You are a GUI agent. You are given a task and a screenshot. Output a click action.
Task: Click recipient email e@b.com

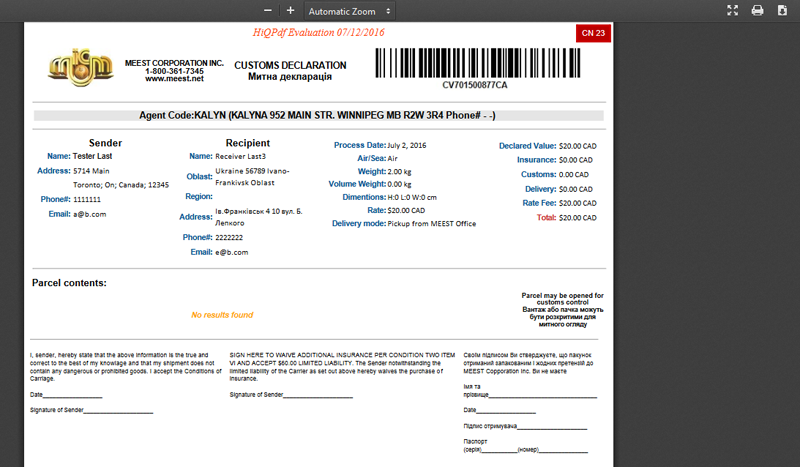[232, 252]
